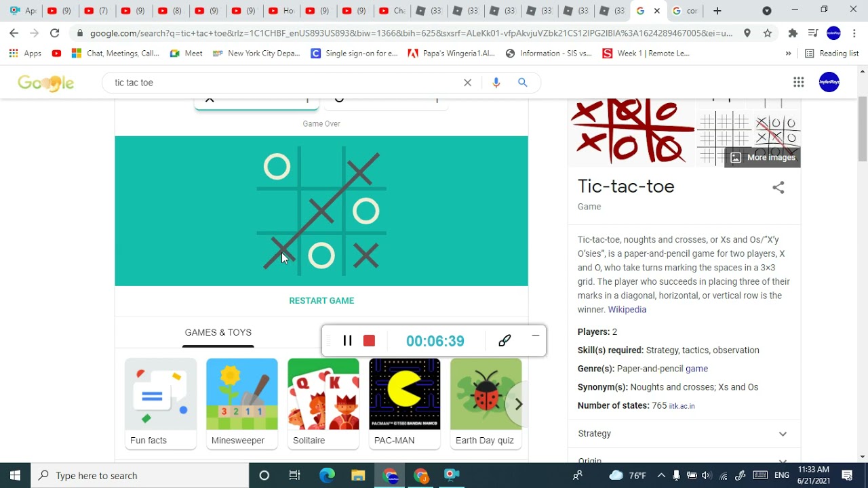Screen dimensions: 868x488
Task: Click the tic tac toe search field
Action: 285,83
